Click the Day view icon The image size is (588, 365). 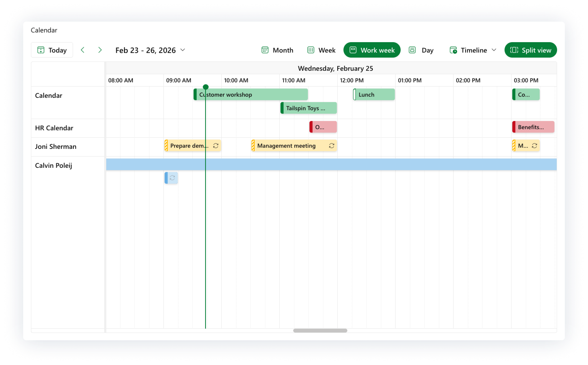click(412, 50)
